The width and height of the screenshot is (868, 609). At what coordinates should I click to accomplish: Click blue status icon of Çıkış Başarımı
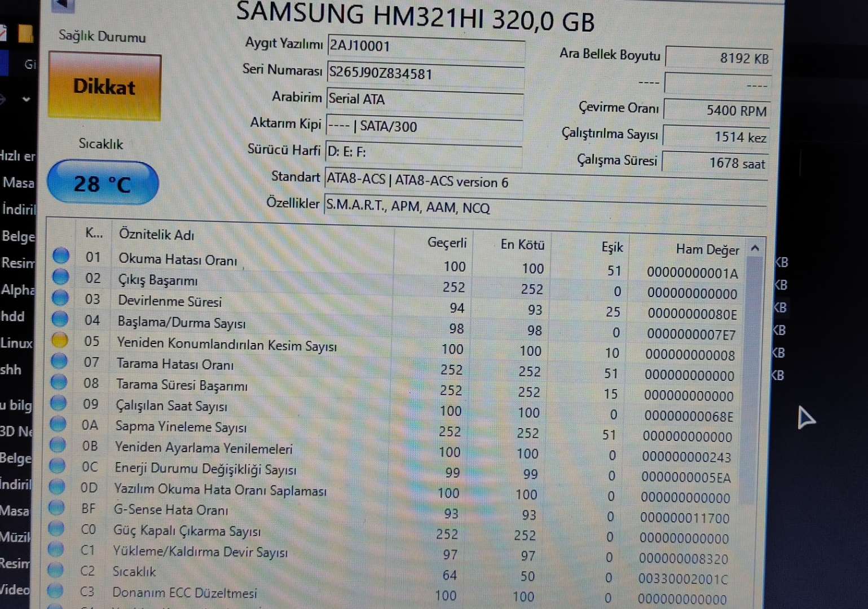60,276
